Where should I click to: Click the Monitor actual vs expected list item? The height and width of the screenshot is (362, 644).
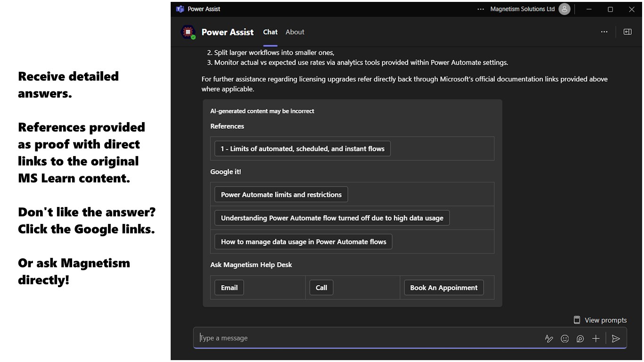(357, 62)
